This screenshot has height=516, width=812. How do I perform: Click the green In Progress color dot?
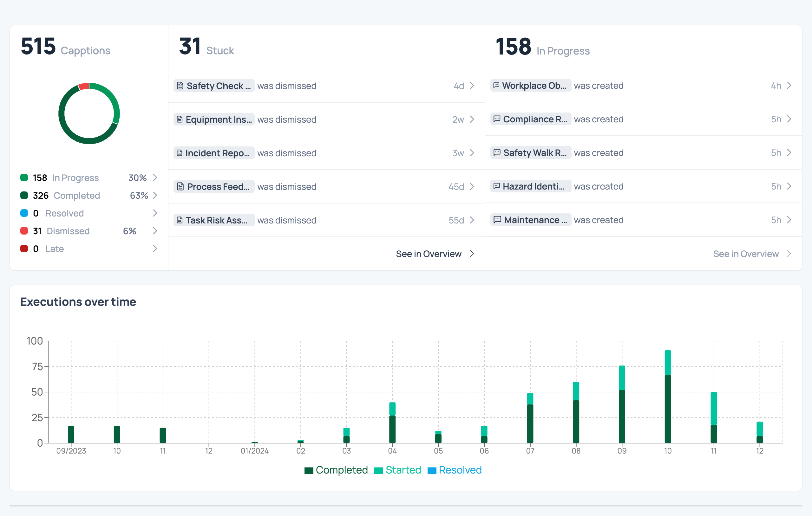coord(24,177)
